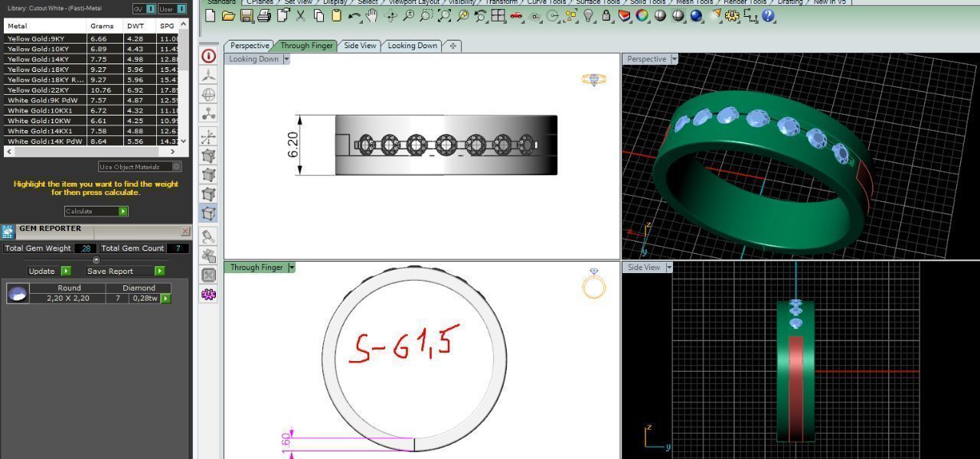
Task: Switch to the Side View viewport tab
Action: coord(360,46)
